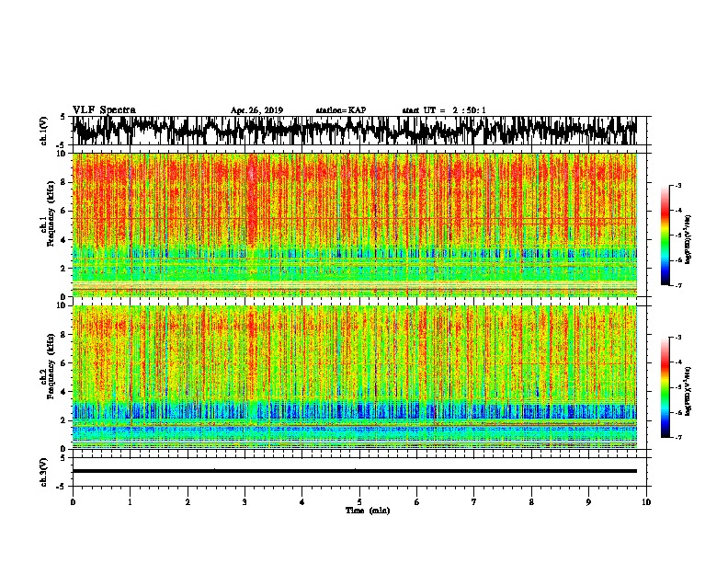Screen dimensions: 728x563
Task: Click time axis tick label "3"
Action: click(245, 502)
